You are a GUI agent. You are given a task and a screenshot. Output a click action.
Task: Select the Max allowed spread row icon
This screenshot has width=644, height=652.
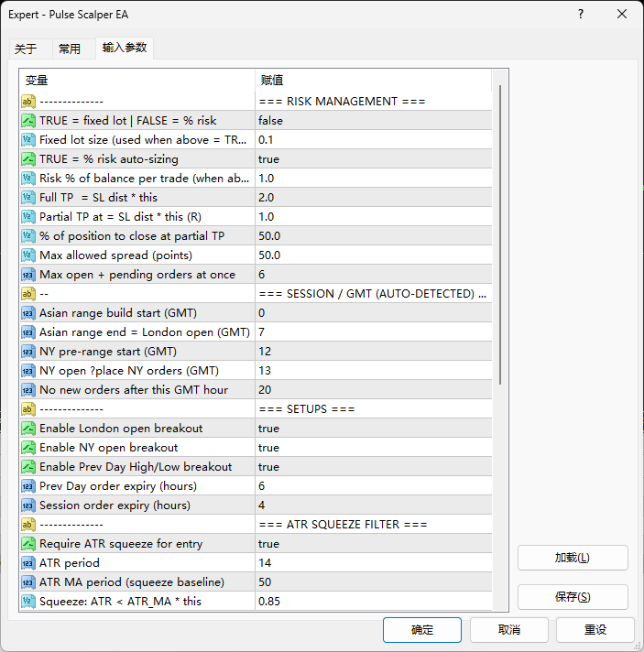coord(28,255)
